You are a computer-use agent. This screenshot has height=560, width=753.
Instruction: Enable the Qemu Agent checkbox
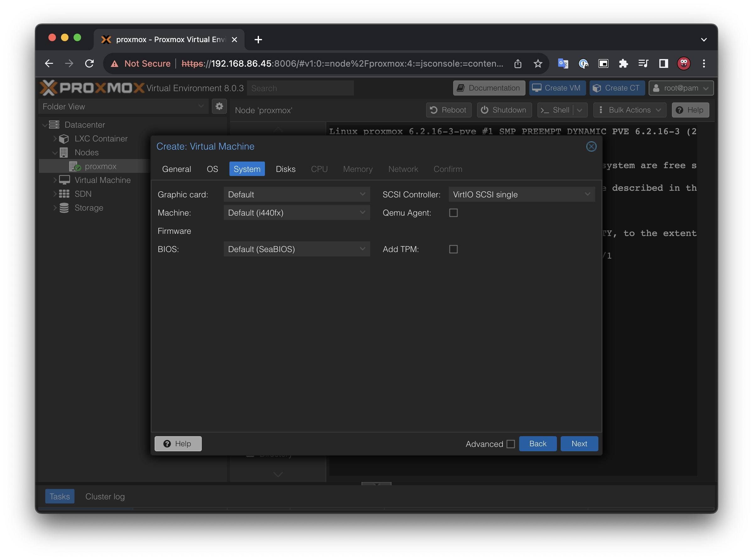pos(453,213)
